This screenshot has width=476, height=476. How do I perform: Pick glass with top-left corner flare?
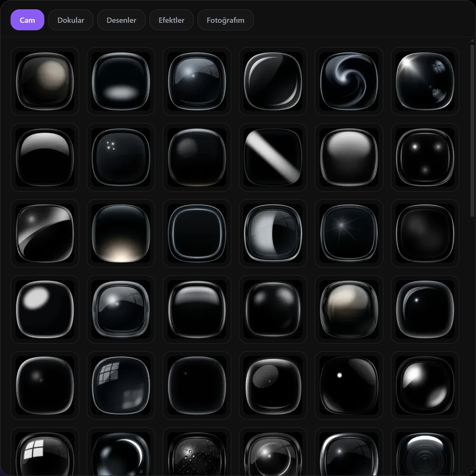coord(425,81)
